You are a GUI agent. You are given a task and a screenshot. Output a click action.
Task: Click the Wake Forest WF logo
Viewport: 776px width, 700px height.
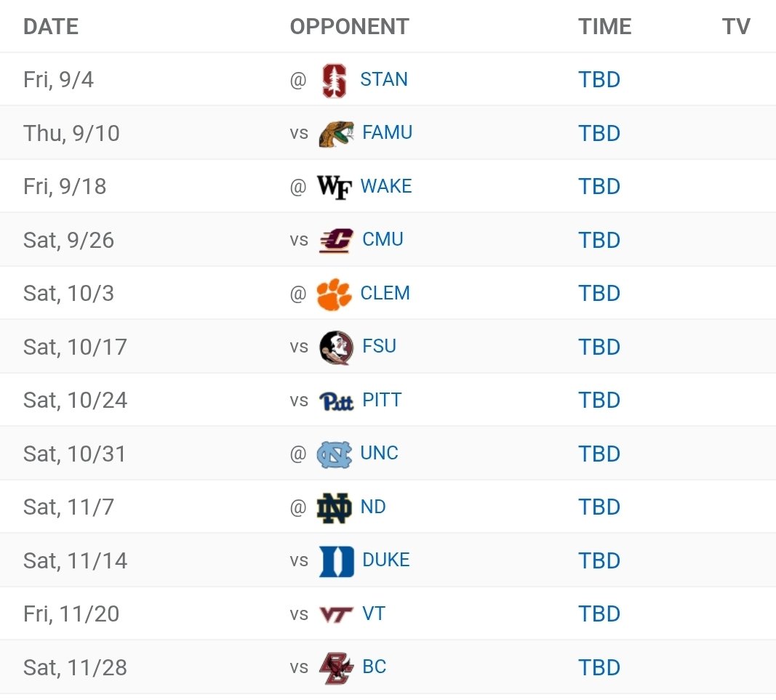335,187
